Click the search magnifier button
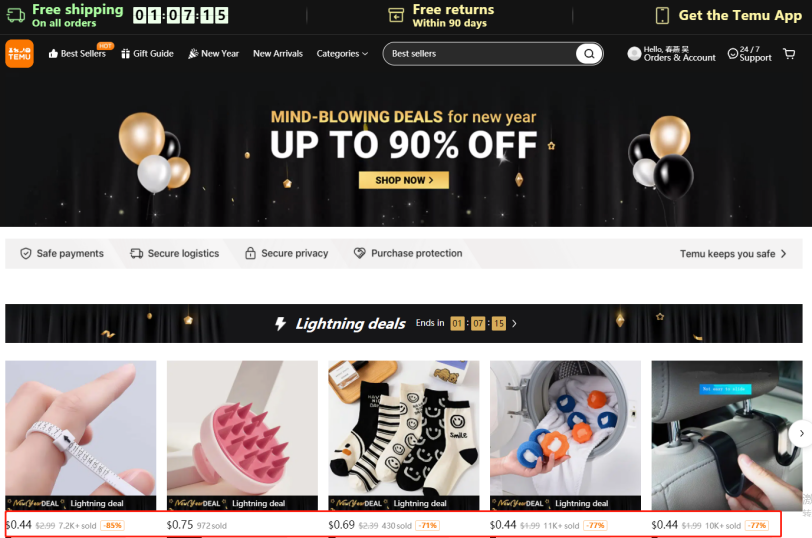812x538 pixels. point(589,53)
